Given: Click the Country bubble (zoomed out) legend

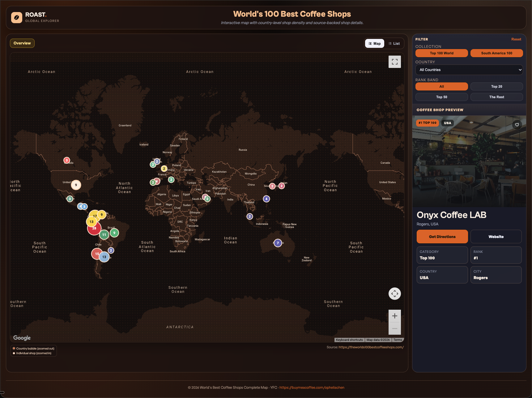Looking at the screenshot, I should [x=33, y=349].
